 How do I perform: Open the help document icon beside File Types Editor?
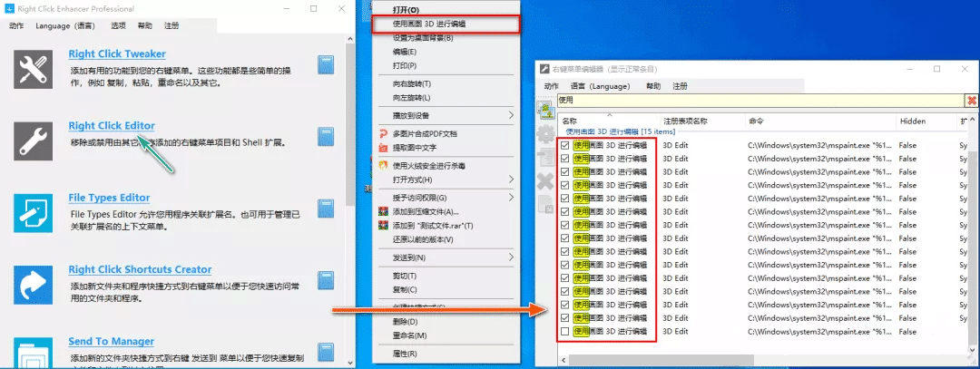pyautogui.click(x=328, y=210)
